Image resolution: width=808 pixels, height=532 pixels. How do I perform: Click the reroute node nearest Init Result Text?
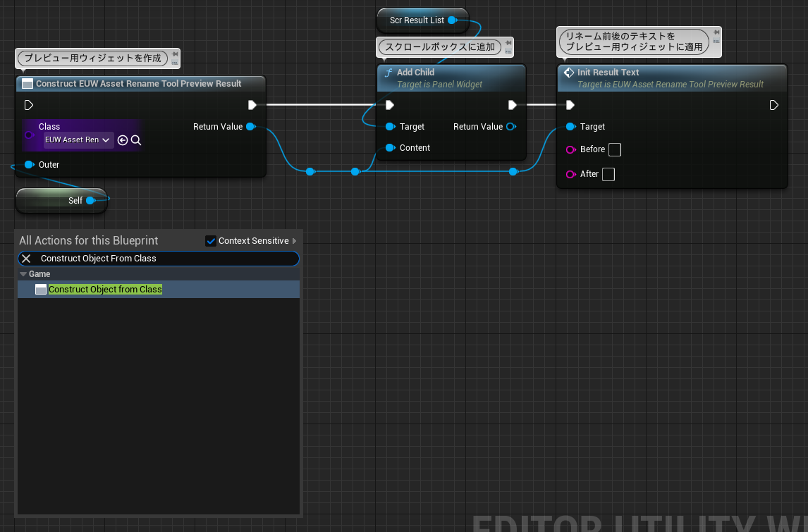[x=513, y=171]
